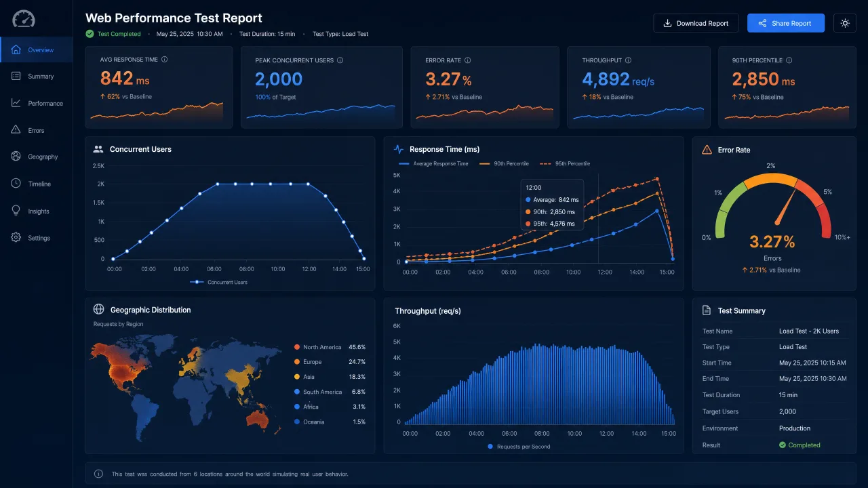
Task: Click the green Test Completed check icon
Action: pos(90,33)
